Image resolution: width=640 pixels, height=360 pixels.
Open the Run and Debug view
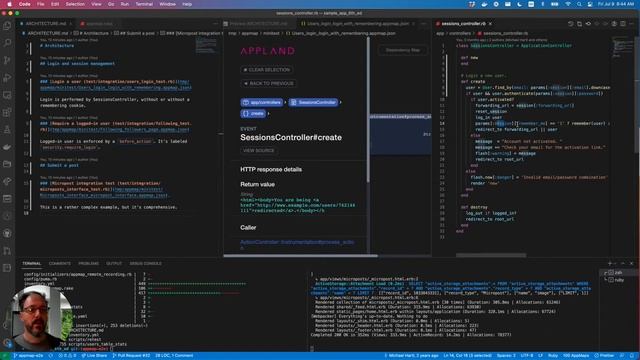(x=7, y=78)
